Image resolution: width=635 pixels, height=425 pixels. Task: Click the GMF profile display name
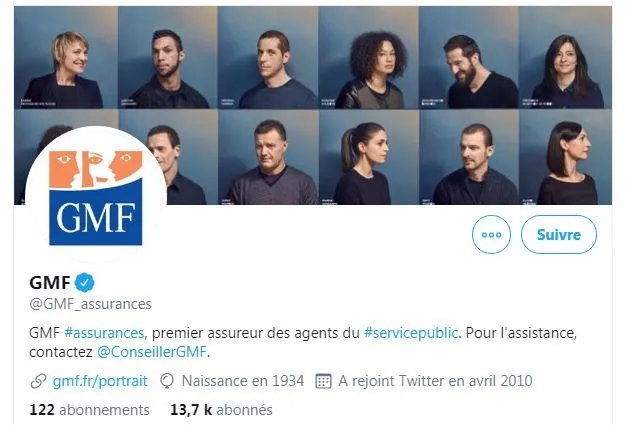[48, 282]
